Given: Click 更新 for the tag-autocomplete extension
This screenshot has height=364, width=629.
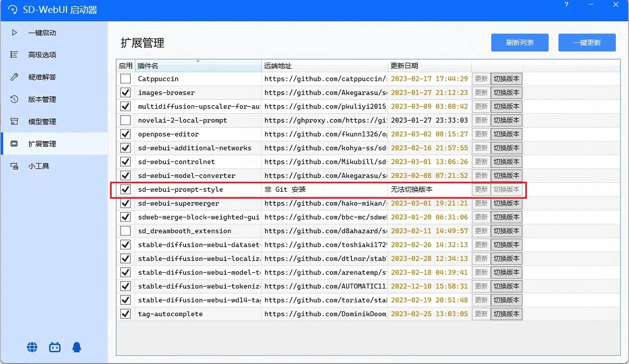Looking at the screenshot, I should (481, 314).
